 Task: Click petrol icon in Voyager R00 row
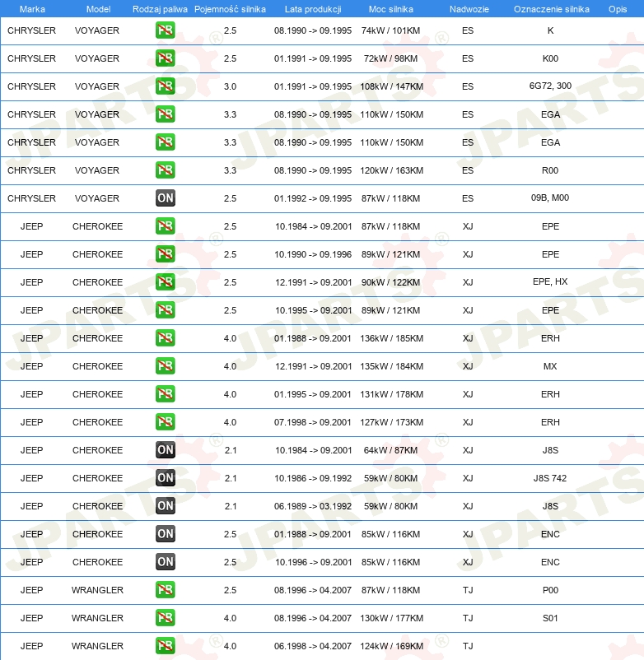coord(166,170)
